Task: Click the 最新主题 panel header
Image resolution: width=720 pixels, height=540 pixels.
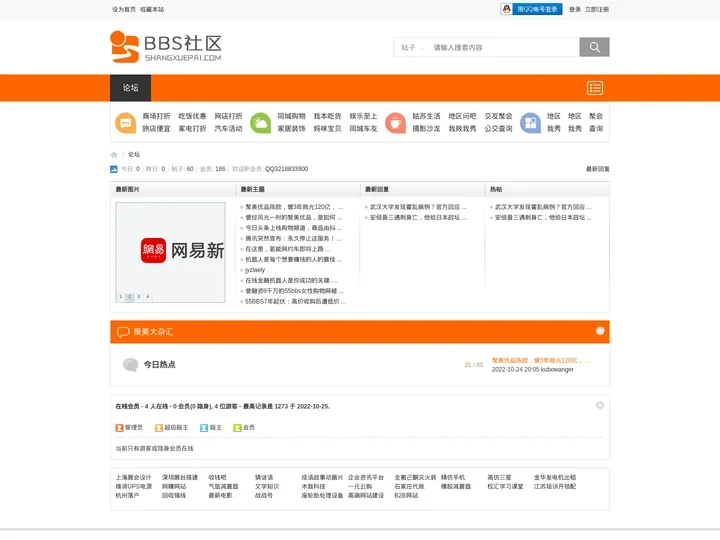Action: coord(253,189)
